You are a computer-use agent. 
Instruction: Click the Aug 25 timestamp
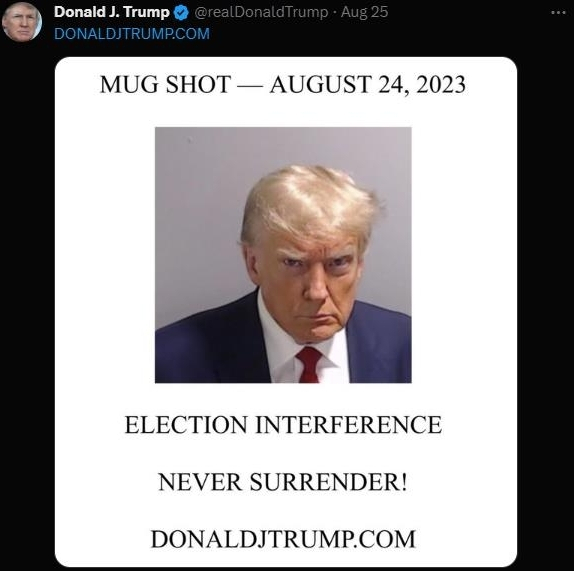tap(364, 12)
